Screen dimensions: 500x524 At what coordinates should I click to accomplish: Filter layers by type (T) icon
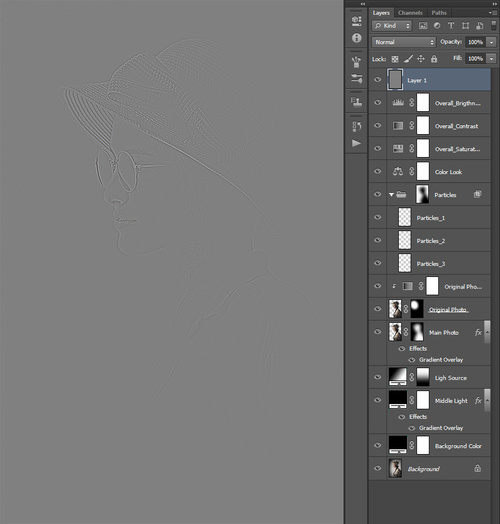click(x=451, y=26)
